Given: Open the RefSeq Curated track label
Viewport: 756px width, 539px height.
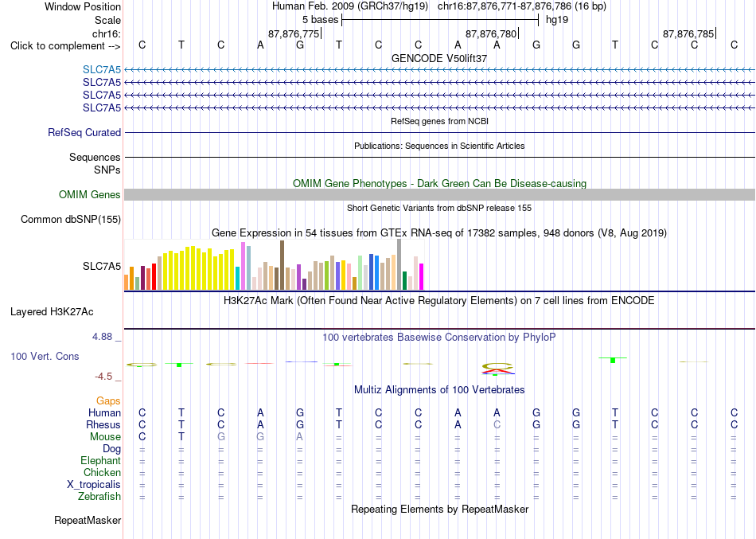Looking at the screenshot, I should 84,132.
